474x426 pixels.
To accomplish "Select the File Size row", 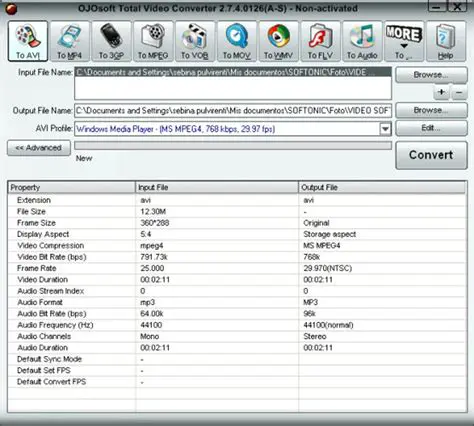I will (x=237, y=212).
